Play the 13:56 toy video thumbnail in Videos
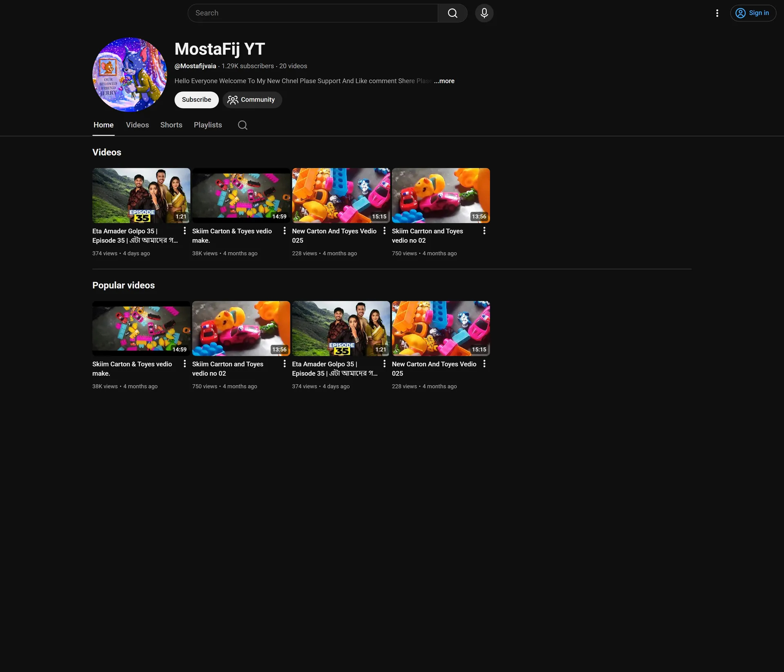Viewport: 784px width, 672px height. (441, 196)
